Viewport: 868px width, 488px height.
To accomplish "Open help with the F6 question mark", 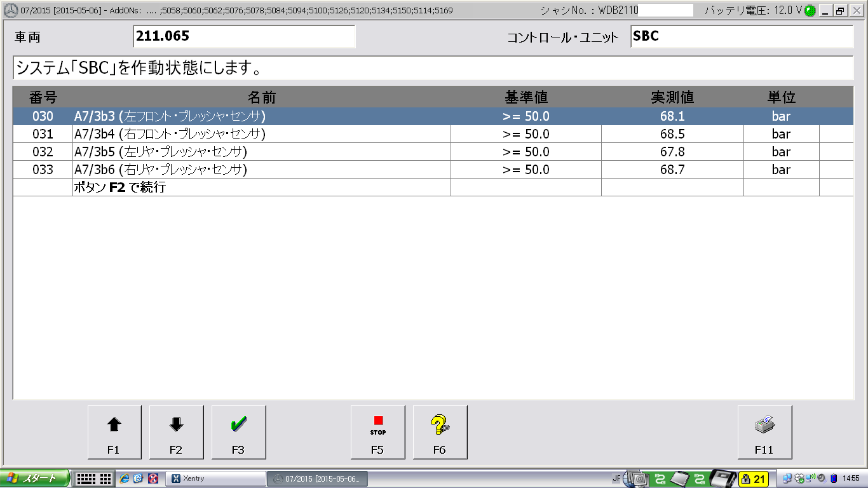I will coord(440,432).
